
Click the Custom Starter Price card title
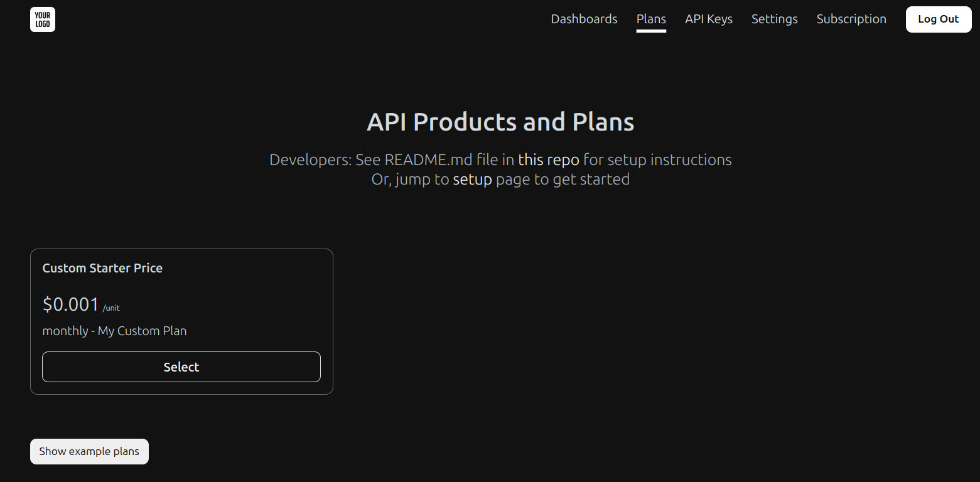[x=102, y=268]
